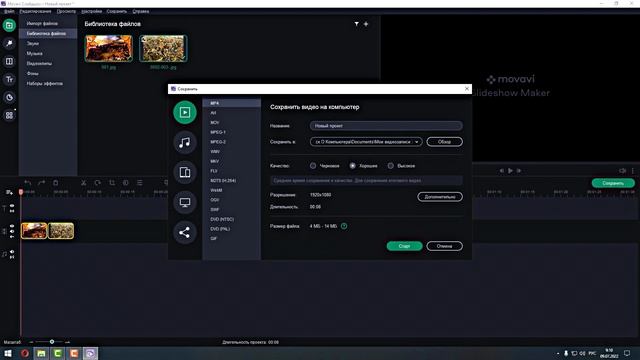Viewport: 640px width, 360px height.
Task: Click the zoom in plus beside Масштаб slider
Action: coord(68,342)
